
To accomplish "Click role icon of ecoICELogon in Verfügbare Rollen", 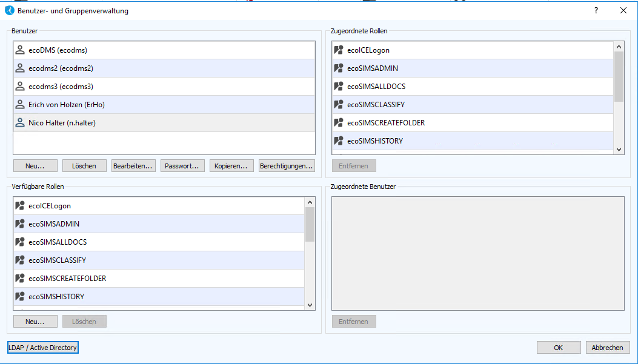I will click(x=20, y=206).
